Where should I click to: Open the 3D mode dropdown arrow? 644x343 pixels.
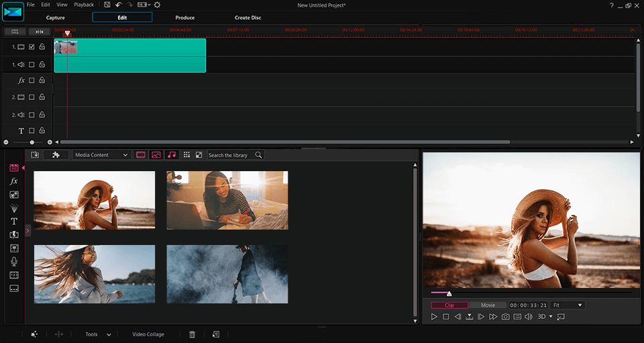click(551, 317)
